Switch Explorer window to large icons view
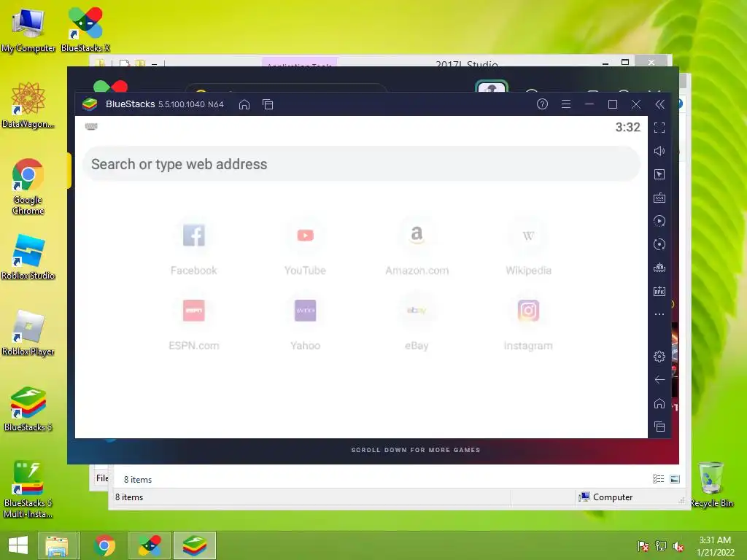Screen dimensions: 747x560 point(675,479)
